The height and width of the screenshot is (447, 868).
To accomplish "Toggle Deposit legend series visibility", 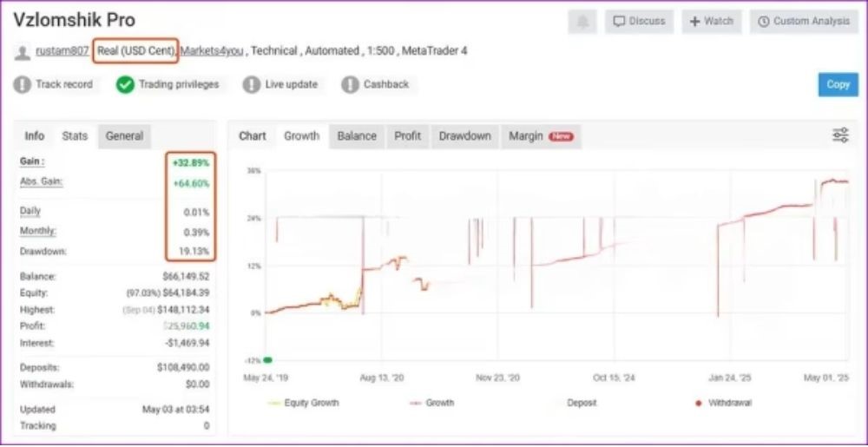I will [x=581, y=403].
